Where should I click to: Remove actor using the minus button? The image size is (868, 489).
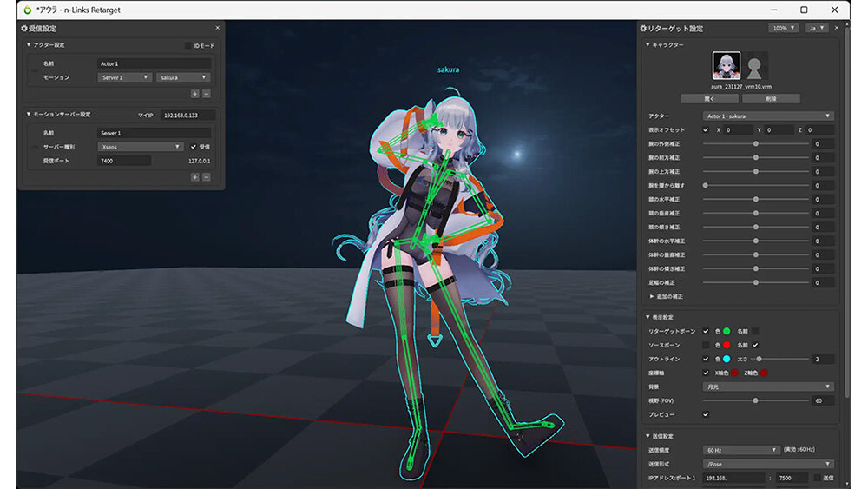(206, 93)
